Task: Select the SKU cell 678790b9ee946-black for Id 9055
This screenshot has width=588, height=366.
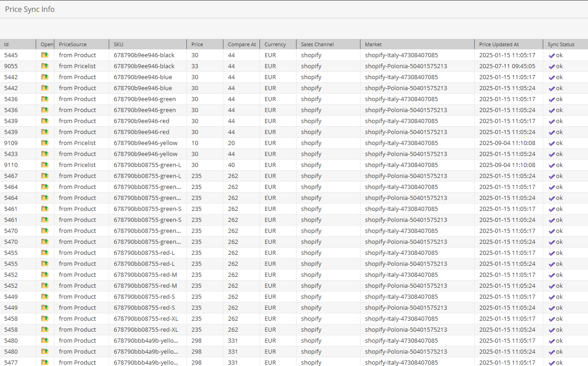Action: (144, 66)
